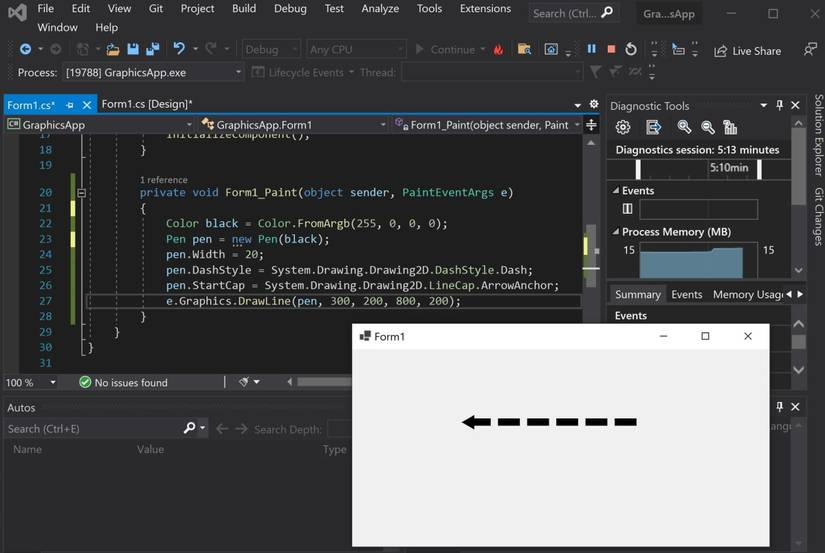825x553 pixels.
Task: Click the Show Next Statement icon
Action: (678, 49)
